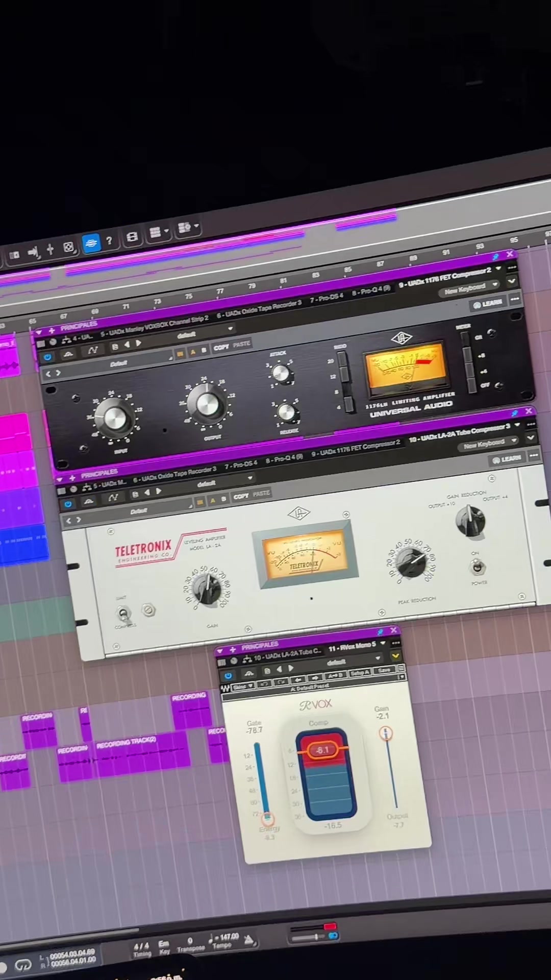Flip the LA-2A POWER toggle switch

[x=477, y=567]
